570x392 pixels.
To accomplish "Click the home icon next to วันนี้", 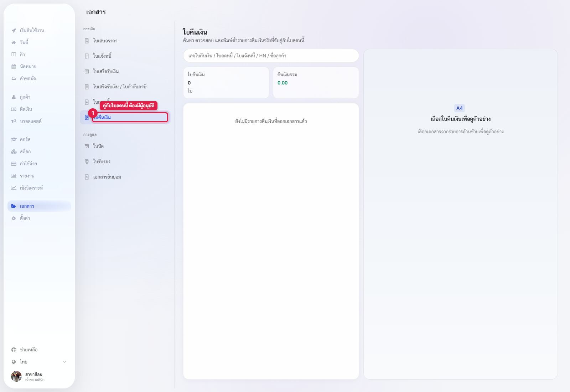I will pos(14,42).
